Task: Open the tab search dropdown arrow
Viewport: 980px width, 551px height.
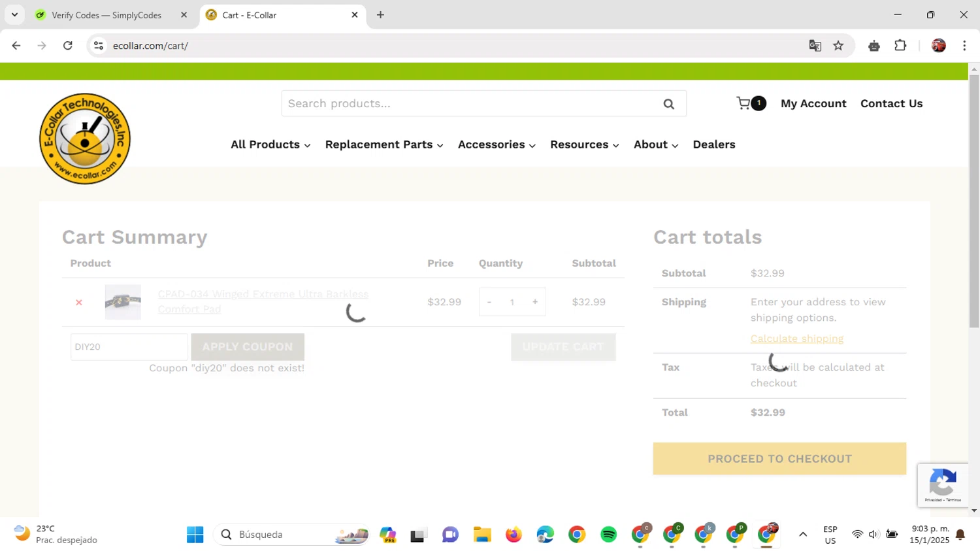Action: pos(14,15)
